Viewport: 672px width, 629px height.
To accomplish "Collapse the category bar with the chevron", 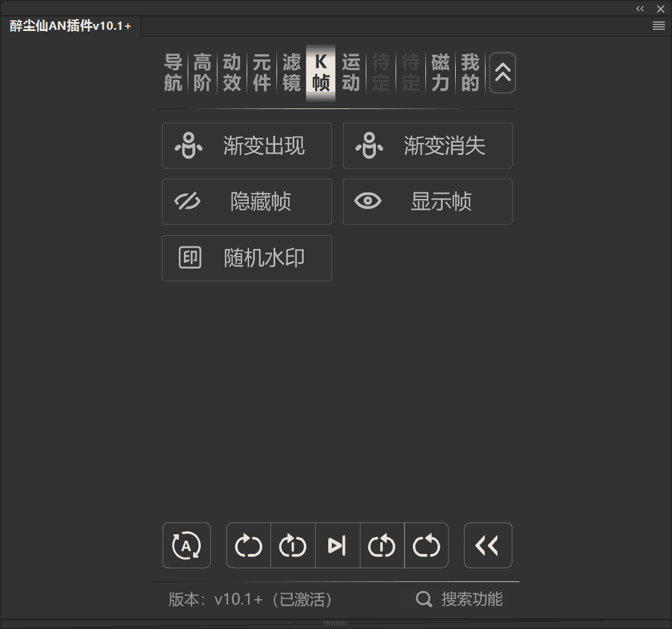I will coord(502,72).
